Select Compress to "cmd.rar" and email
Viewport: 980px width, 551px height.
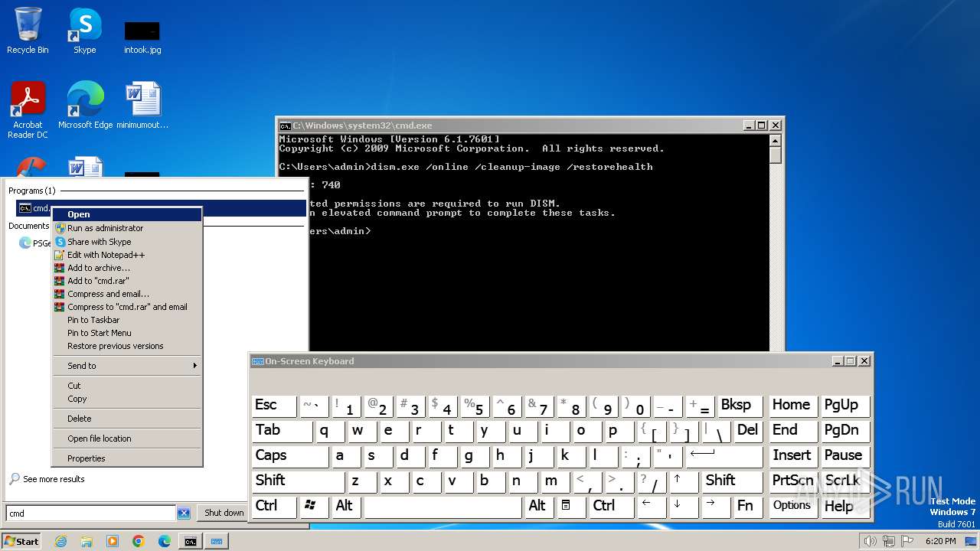click(126, 306)
